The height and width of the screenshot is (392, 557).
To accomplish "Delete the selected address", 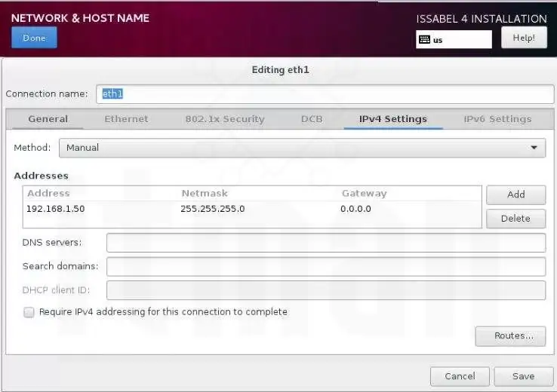I will (x=515, y=219).
